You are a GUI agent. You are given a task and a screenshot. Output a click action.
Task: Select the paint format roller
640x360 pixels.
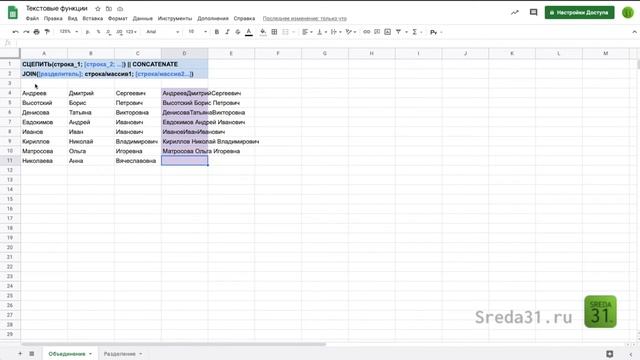47,32
